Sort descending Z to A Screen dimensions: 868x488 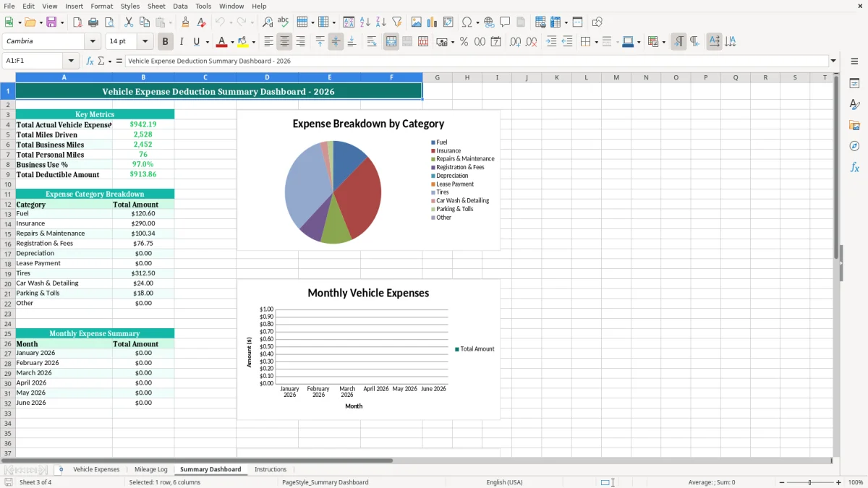tap(381, 22)
